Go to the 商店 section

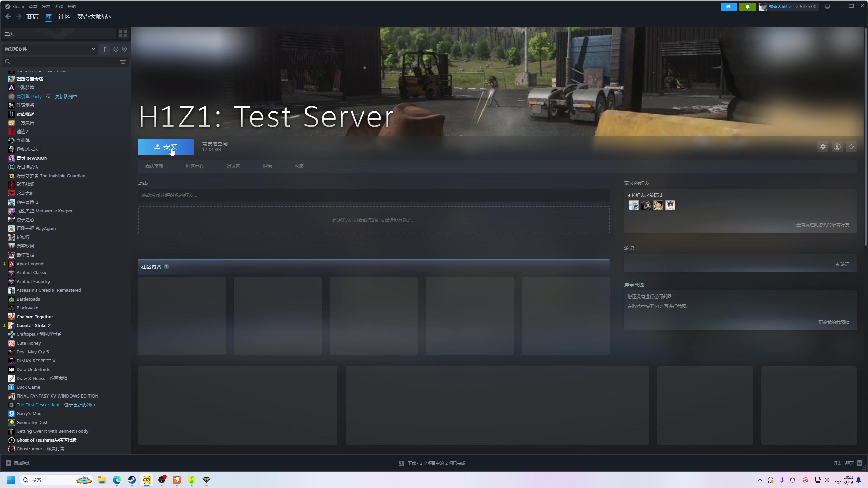click(x=33, y=16)
